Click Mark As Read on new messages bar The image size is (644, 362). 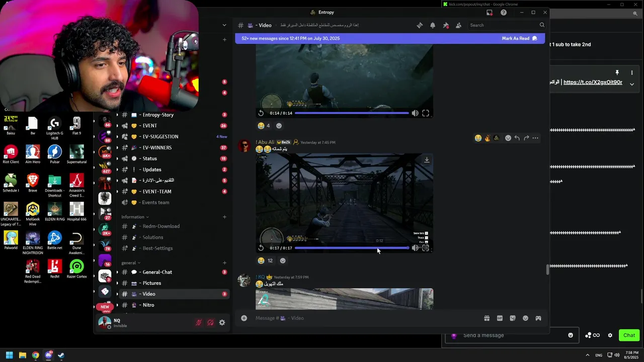tap(519, 38)
